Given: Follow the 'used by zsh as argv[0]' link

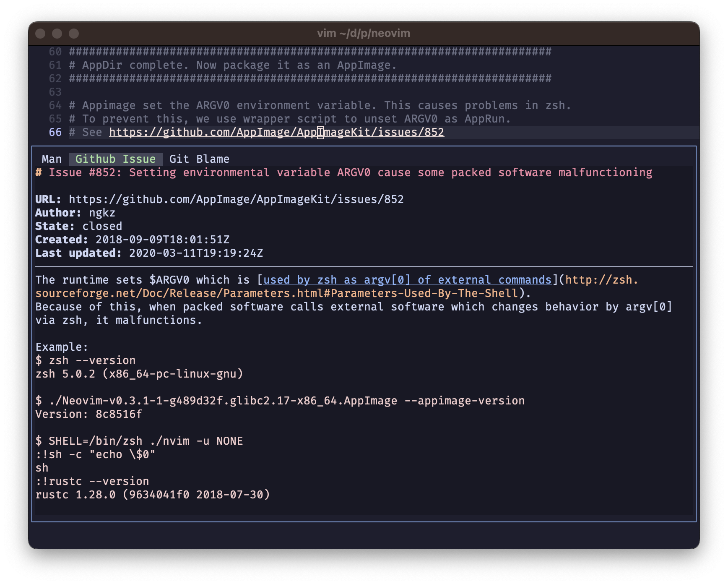Looking at the screenshot, I should 407,280.
